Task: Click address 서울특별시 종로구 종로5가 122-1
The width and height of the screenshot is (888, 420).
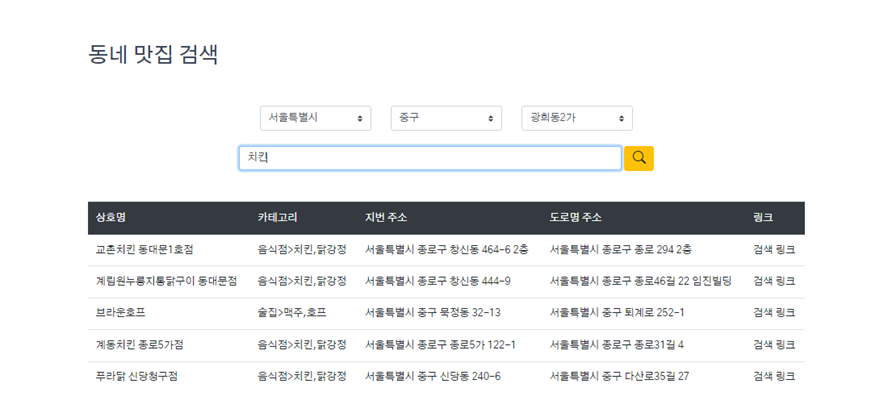Action: point(440,345)
